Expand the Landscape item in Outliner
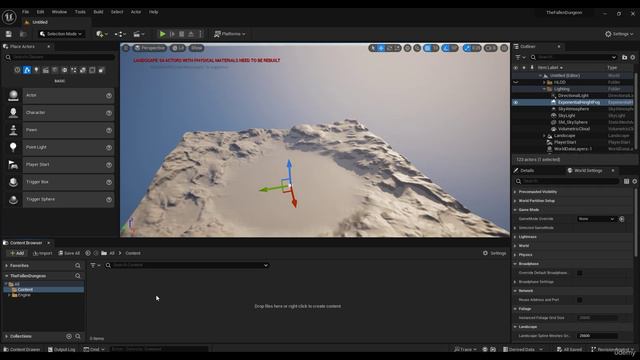This screenshot has width=640, height=360. [x=544, y=136]
